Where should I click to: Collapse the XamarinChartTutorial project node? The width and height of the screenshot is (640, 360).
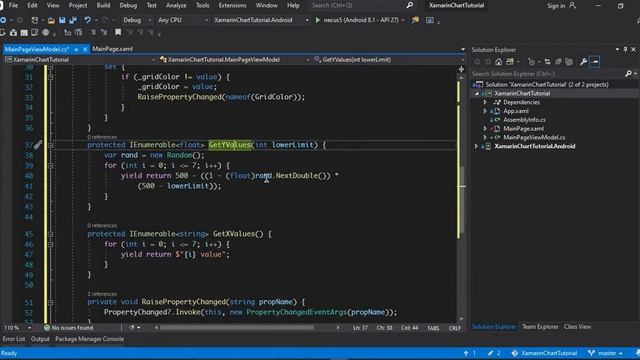[476, 94]
